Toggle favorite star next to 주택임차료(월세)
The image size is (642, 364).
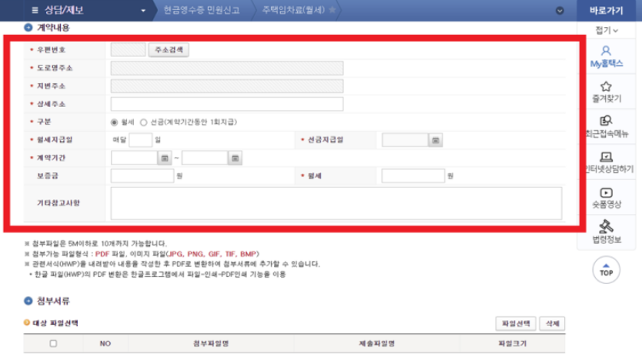click(332, 10)
